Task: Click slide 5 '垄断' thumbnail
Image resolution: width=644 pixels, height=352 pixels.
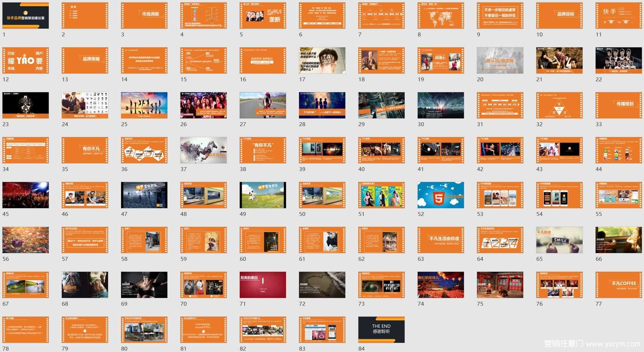Action: point(263,16)
